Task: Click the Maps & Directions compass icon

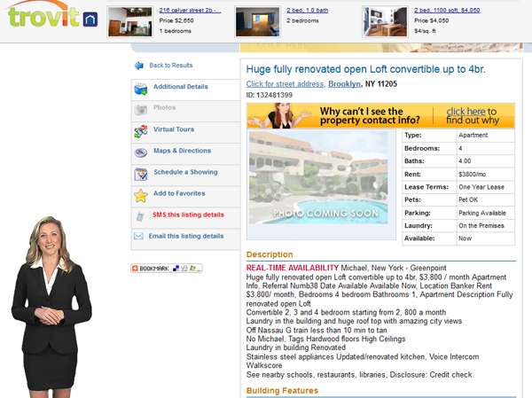Action: tap(140, 152)
